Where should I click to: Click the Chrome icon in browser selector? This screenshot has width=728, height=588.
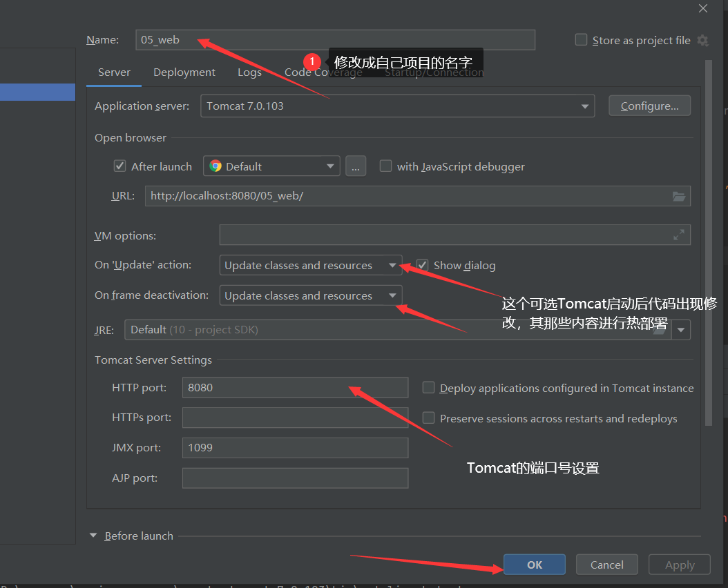click(215, 166)
